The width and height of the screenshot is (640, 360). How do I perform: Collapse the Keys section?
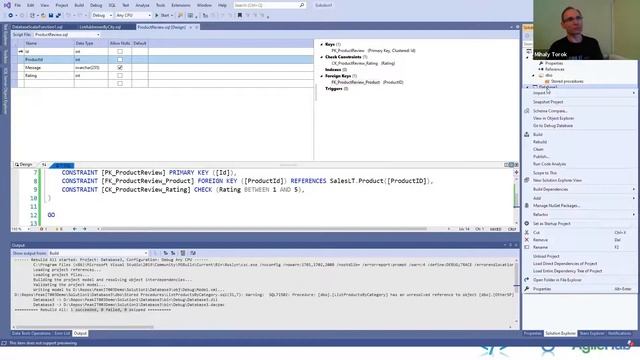(322, 44)
